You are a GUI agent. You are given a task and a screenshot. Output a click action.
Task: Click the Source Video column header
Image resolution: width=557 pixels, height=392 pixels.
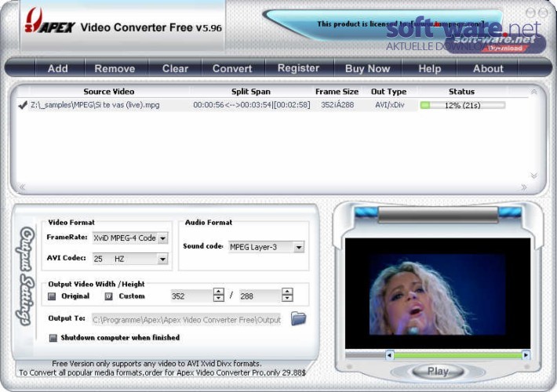[109, 92]
